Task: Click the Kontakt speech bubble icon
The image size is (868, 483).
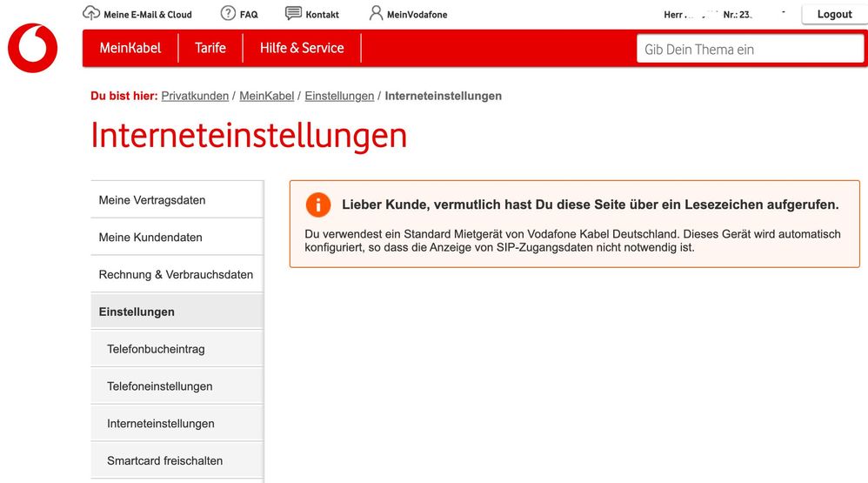Action: click(x=293, y=13)
